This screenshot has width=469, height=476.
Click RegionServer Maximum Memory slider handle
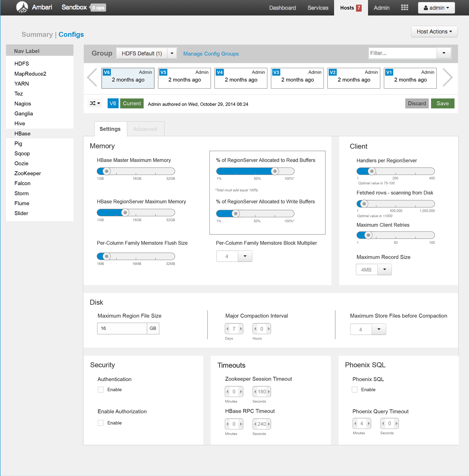125,212
